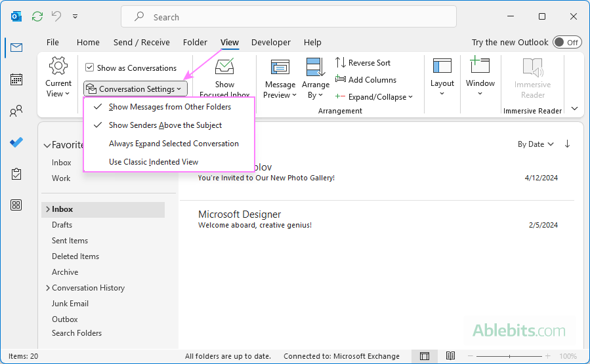Open the Work favorite folder

pos(61,178)
